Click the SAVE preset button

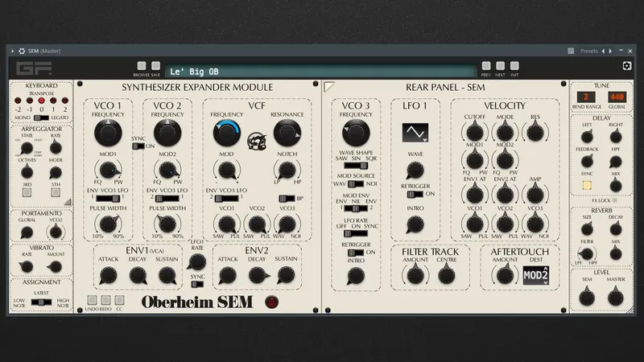click(155, 66)
